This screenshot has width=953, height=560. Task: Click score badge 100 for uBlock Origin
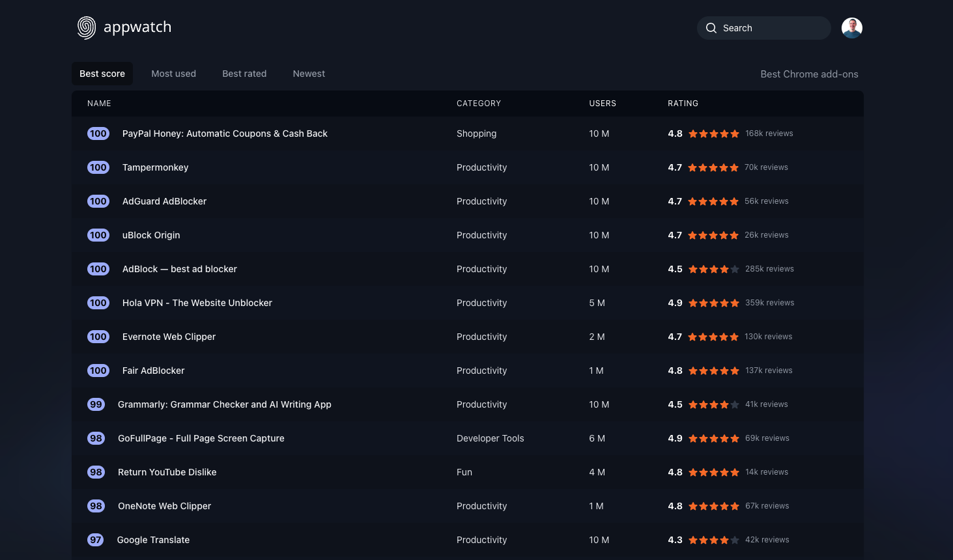[x=98, y=235]
